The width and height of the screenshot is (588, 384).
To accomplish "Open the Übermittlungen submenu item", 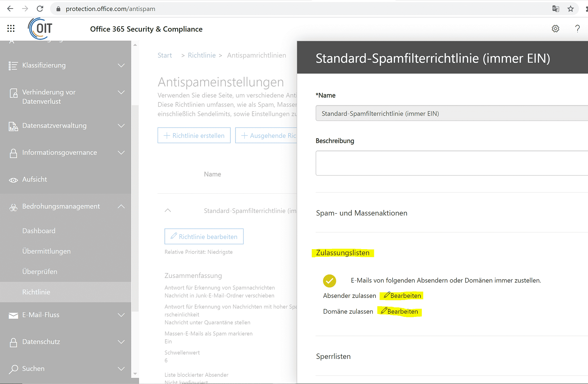I will click(47, 251).
